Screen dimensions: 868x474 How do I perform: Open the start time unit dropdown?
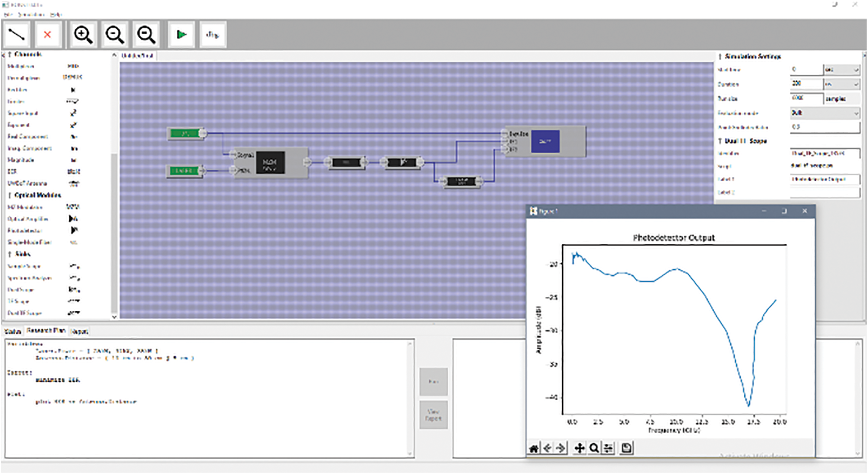pos(841,70)
